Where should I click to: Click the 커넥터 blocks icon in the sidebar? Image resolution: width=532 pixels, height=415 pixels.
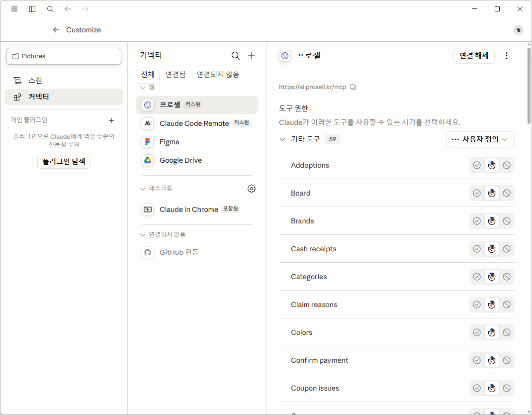[x=17, y=97]
